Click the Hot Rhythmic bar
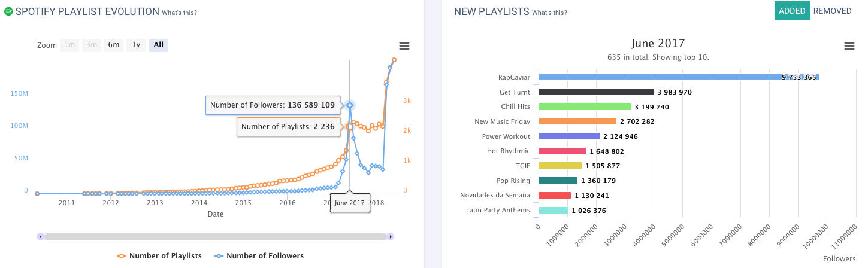The height and width of the screenshot is (268, 868). 562,151
